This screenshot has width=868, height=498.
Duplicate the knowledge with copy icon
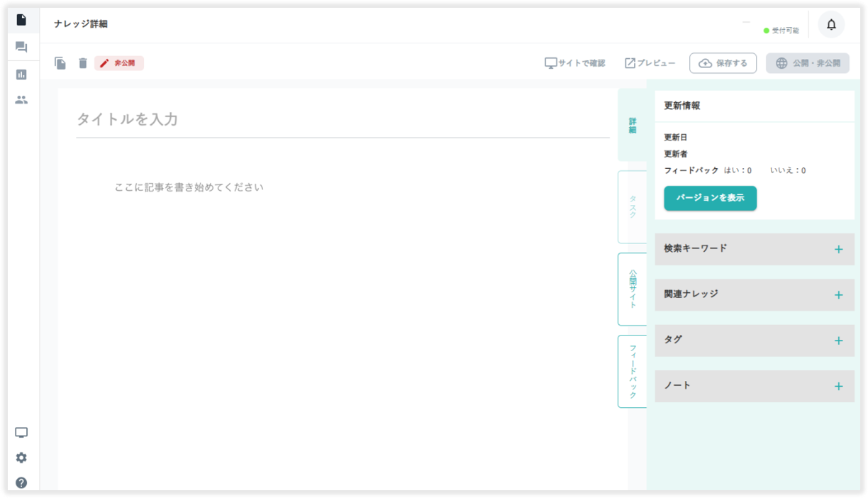(60, 63)
